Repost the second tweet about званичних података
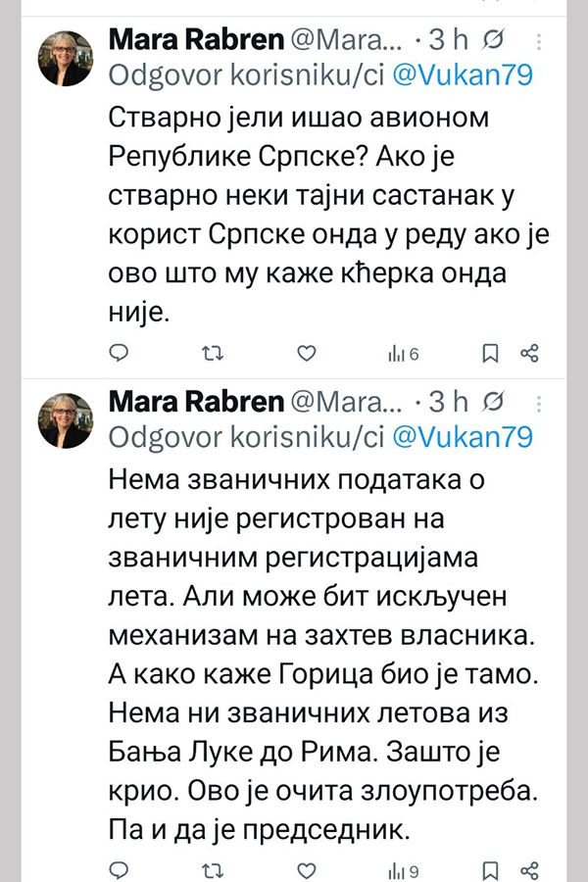Viewport: 588px width, 882px height. click(212, 869)
